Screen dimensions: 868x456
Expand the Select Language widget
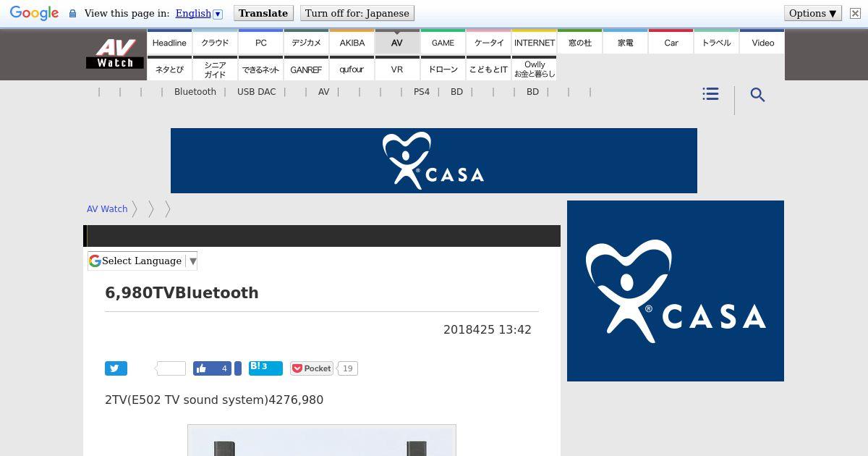click(x=142, y=261)
